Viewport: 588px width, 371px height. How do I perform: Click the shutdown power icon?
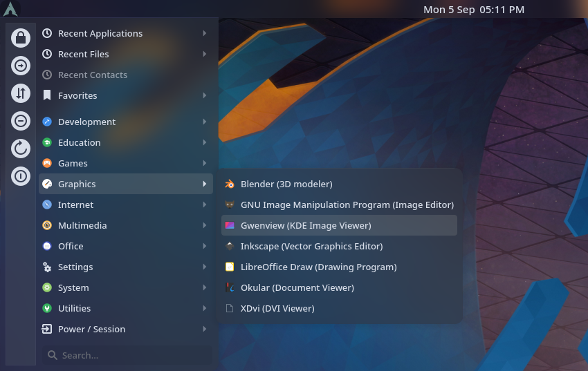[x=21, y=176]
